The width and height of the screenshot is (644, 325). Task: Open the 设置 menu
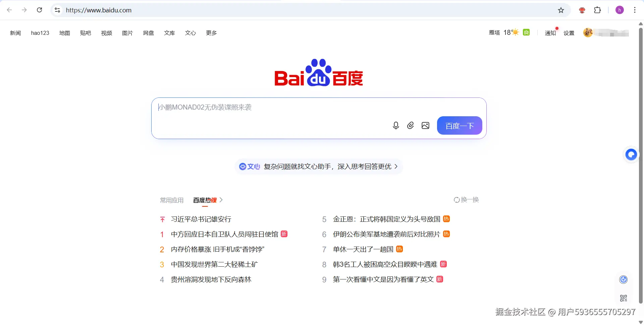pyautogui.click(x=569, y=33)
